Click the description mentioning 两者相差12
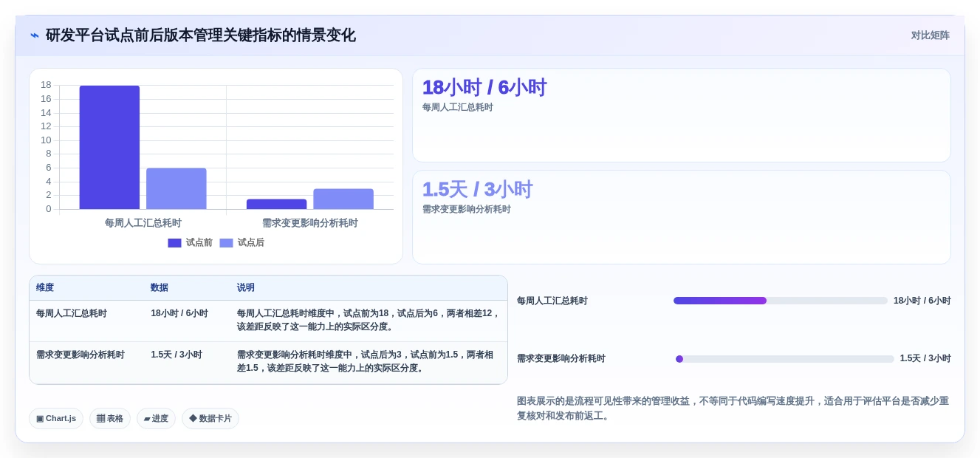This screenshot has width=980, height=458. [x=369, y=320]
